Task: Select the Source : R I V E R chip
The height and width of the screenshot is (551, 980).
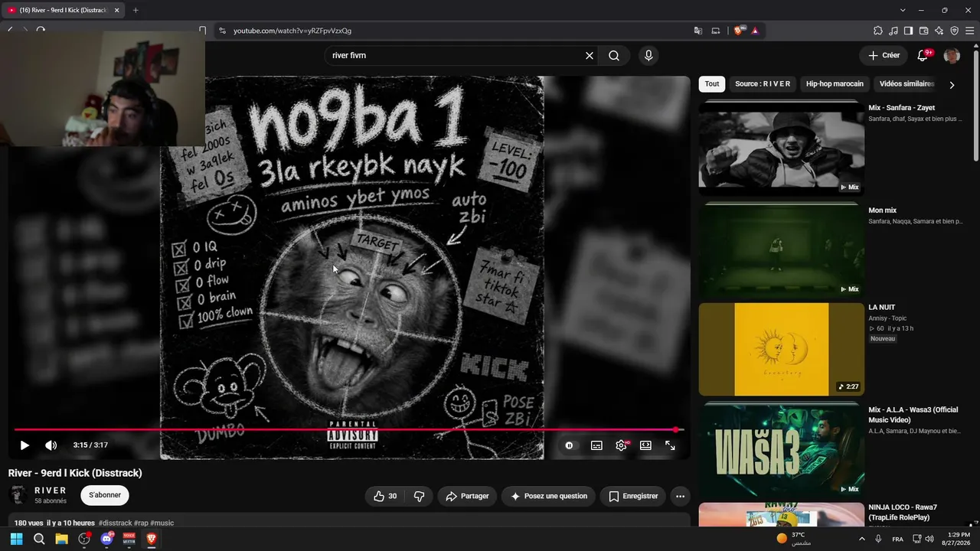Action: coord(763,84)
